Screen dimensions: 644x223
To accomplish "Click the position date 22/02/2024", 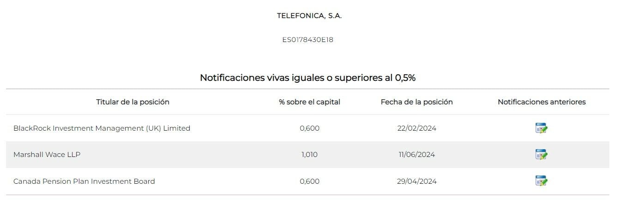I will click(416, 128).
